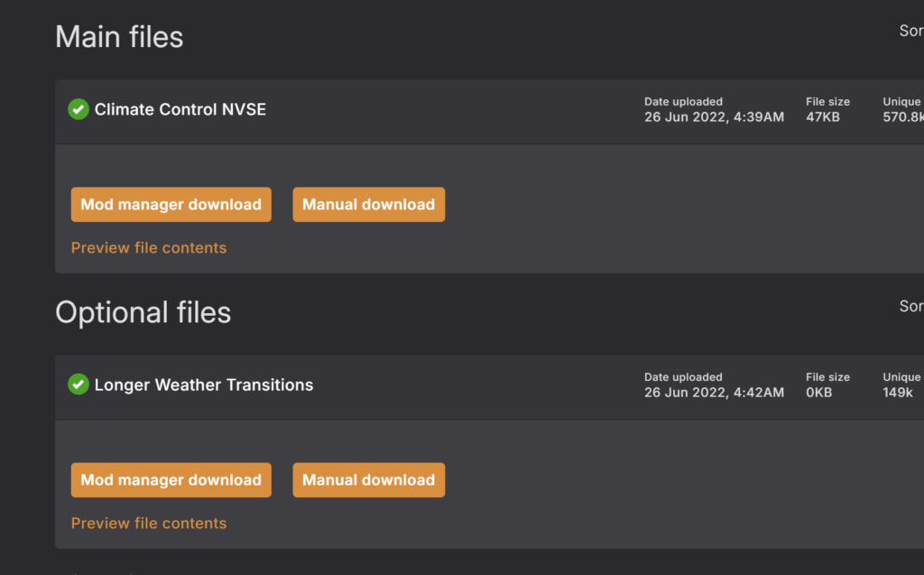Image resolution: width=924 pixels, height=575 pixels.
Task: Open the Sort option for Optional files
Action: (910, 306)
